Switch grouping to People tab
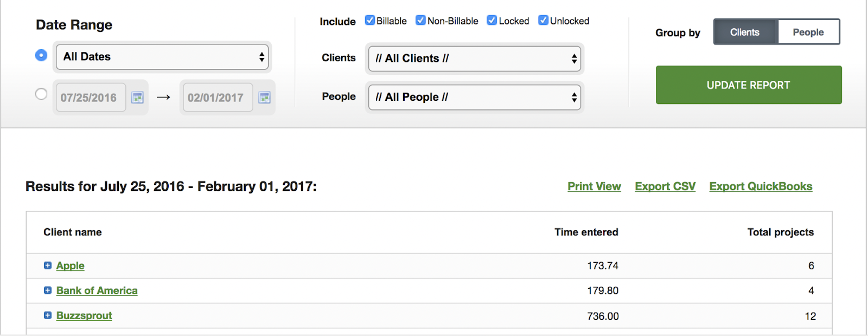 click(x=808, y=32)
